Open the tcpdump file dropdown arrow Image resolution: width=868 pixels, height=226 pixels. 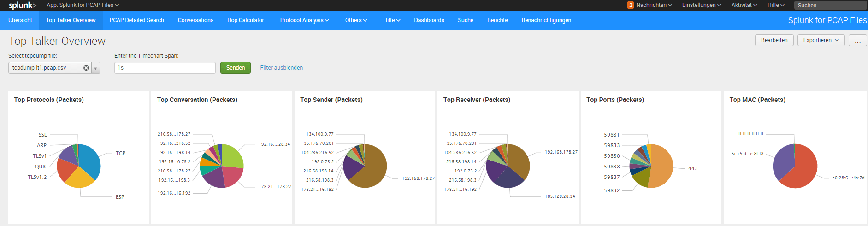click(95, 68)
